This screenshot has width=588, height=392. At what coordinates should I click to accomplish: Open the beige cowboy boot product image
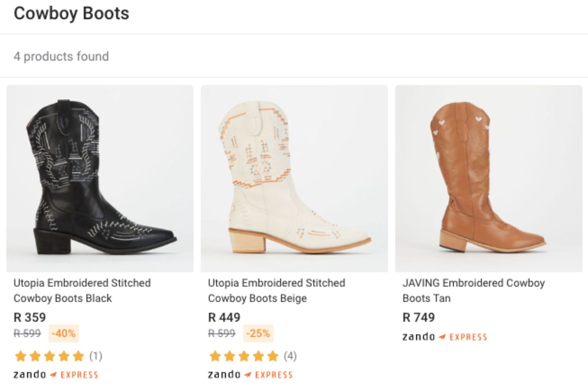pos(294,178)
